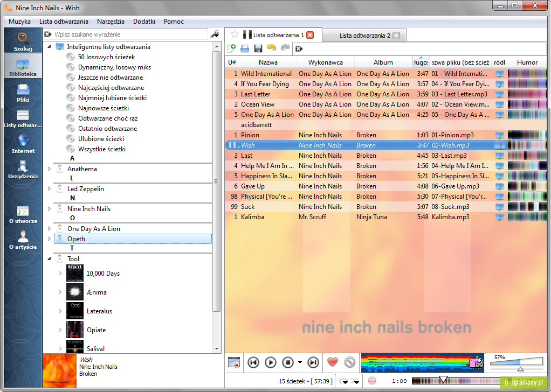Adjust the volume slider at 57%

click(516, 364)
